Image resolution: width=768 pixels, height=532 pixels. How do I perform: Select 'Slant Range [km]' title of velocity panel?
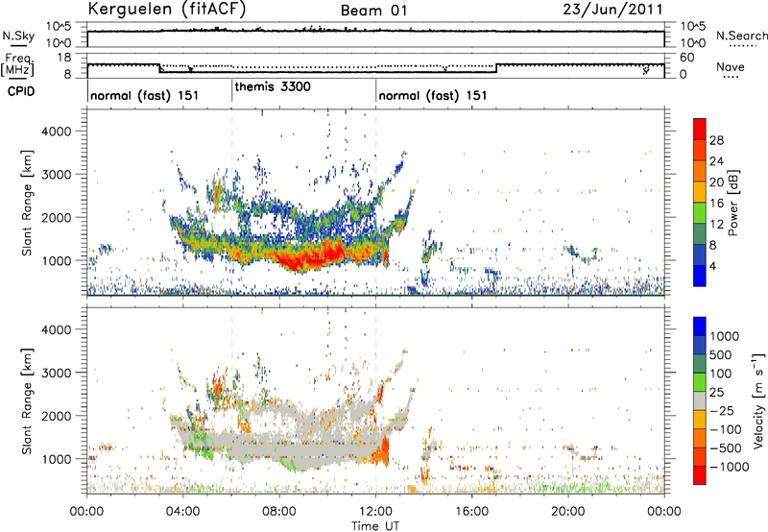click(27, 400)
